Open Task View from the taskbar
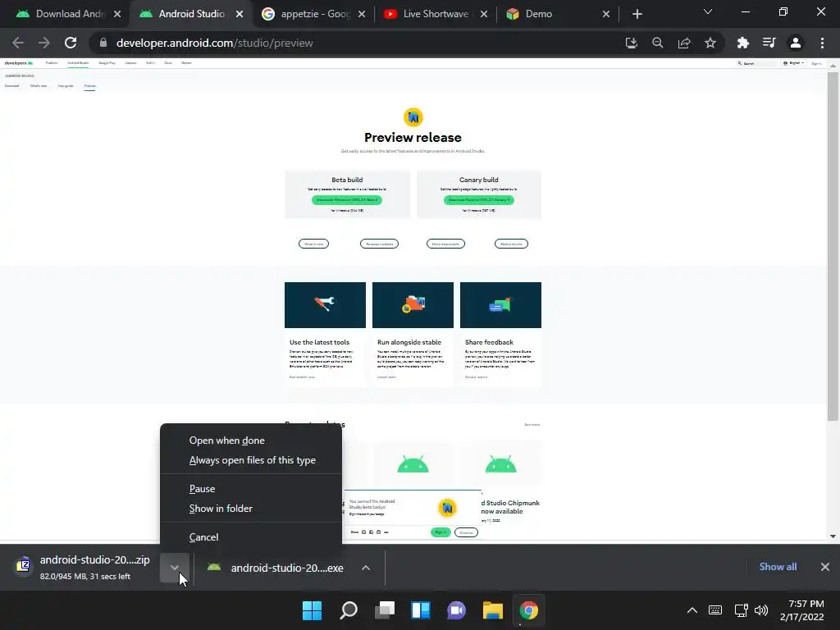This screenshot has width=840, height=630. point(385,610)
